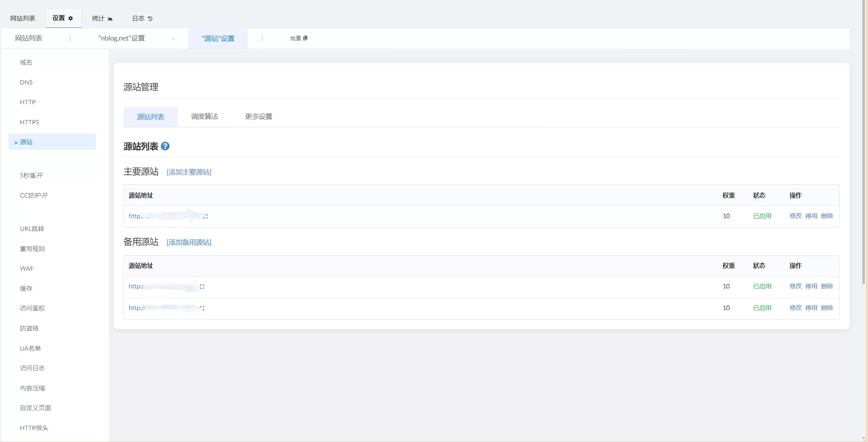Viewport: 868px width, 442px height.
Task: Disable first backup origin via 停用
Action: click(811, 286)
